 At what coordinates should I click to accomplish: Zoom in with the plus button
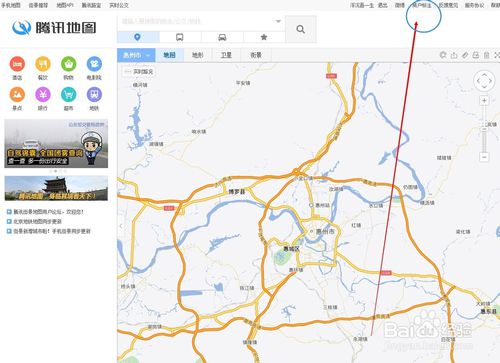[x=484, y=101]
